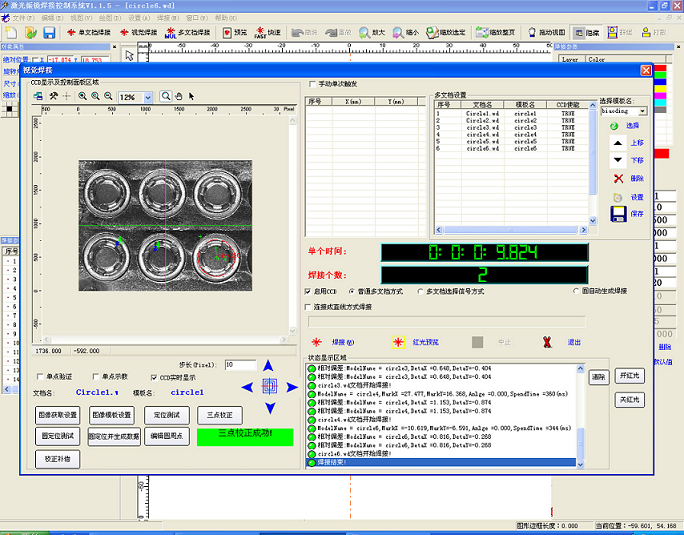Image resolution: width=684 pixels, height=535 pixels.
Task: Click the New file icon in main toolbar
Action: point(11,33)
